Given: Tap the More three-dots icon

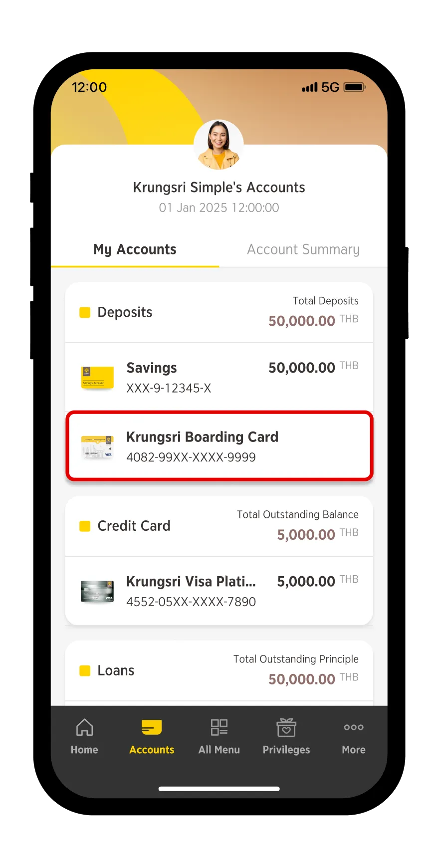Looking at the screenshot, I should (x=354, y=727).
